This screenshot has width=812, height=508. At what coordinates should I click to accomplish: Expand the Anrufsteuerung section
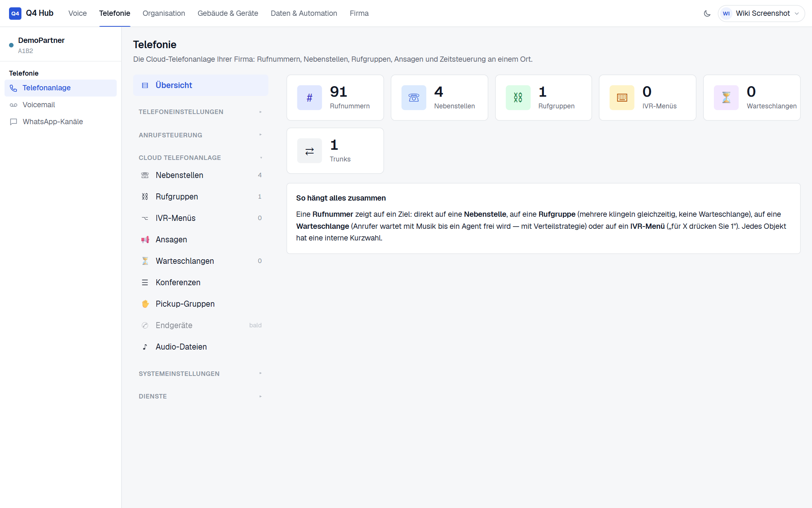click(x=200, y=135)
